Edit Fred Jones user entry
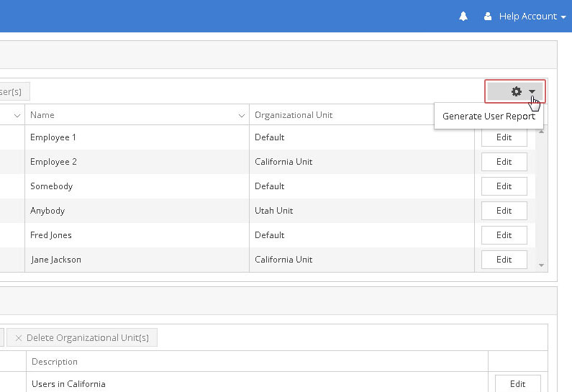 [504, 235]
